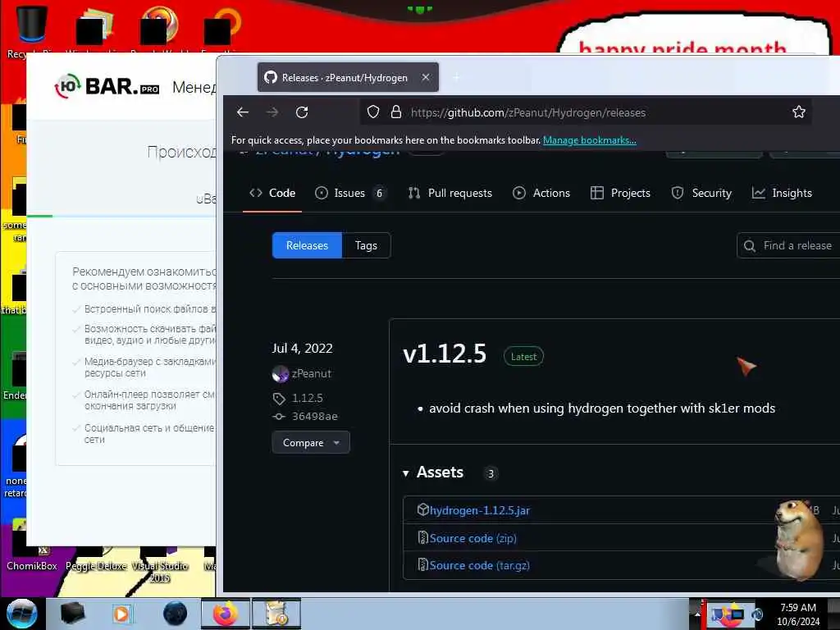This screenshot has height=630, width=840.
Task: Click the media player taskbar icon
Action: pyautogui.click(x=121, y=614)
